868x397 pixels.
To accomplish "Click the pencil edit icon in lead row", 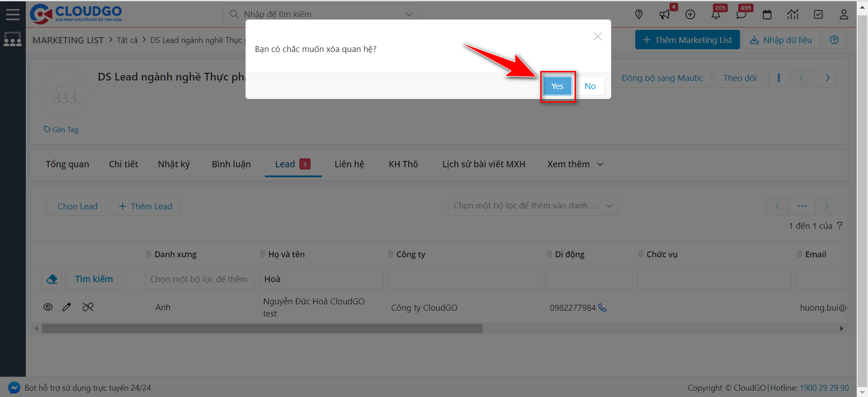I will click(67, 307).
